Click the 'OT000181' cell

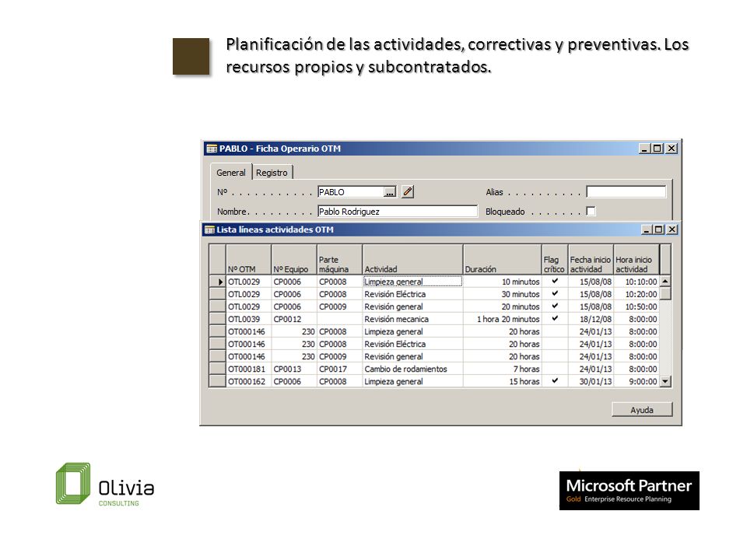tap(249, 369)
